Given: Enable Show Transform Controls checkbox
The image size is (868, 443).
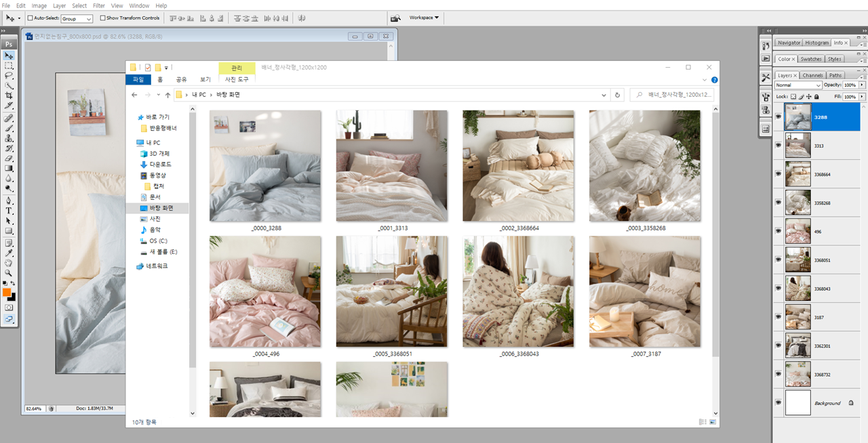Looking at the screenshot, I should click(102, 18).
